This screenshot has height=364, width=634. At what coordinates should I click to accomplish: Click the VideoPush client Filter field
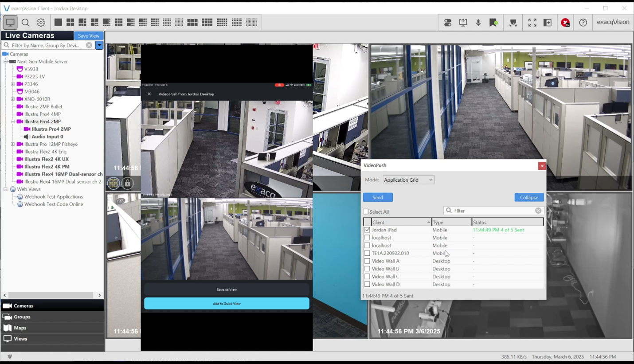(x=492, y=211)
